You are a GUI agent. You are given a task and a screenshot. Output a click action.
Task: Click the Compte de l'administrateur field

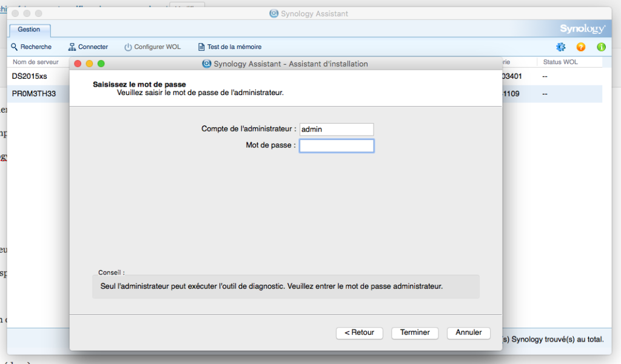pyautogui.click(x=337, y=129)
